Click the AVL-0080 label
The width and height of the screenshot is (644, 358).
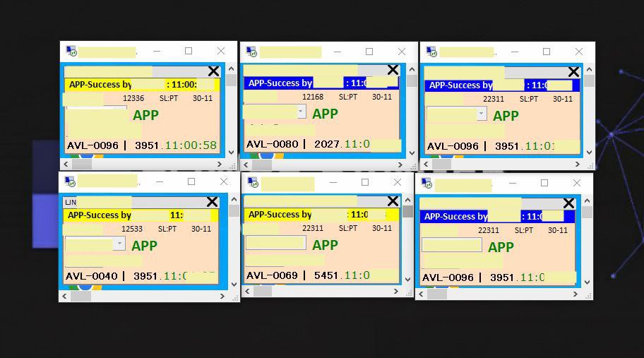click(273, 144)
